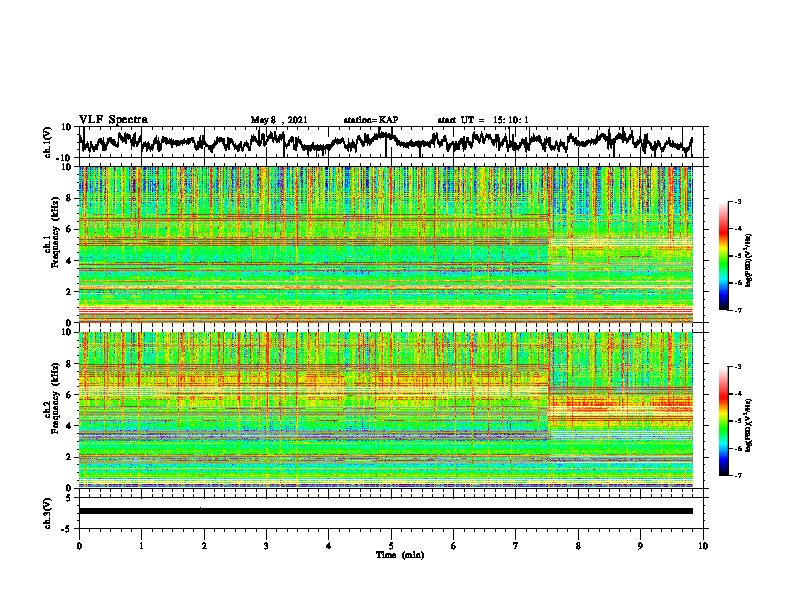This screenshot has width=792, height=612.
Task: Click the -7 label below ch.2 color bar
Action: coord(738,475)
